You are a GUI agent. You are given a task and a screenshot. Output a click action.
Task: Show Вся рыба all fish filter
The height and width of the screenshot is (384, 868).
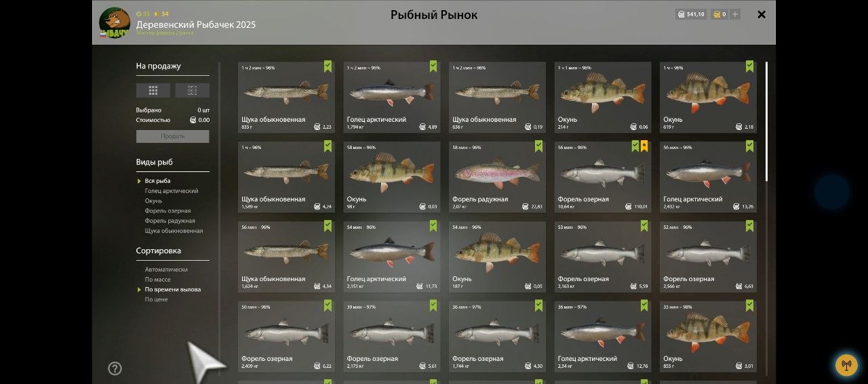(157, 181)
